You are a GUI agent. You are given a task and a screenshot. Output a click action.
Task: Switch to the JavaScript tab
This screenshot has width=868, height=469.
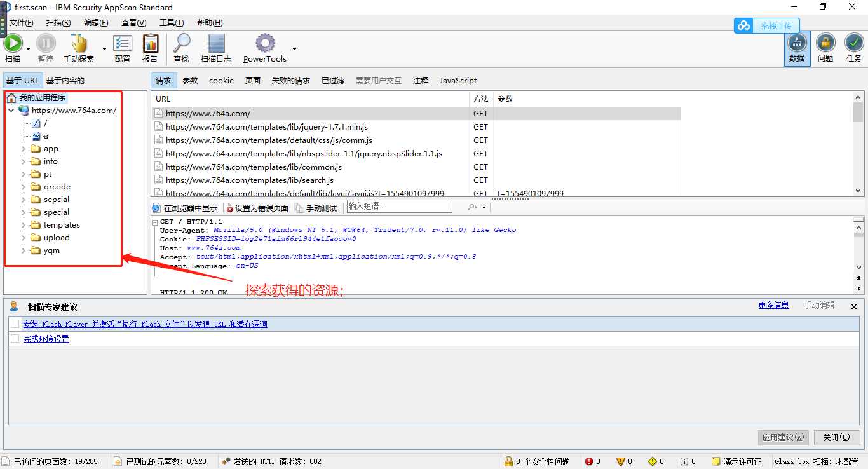click(458, 81)
